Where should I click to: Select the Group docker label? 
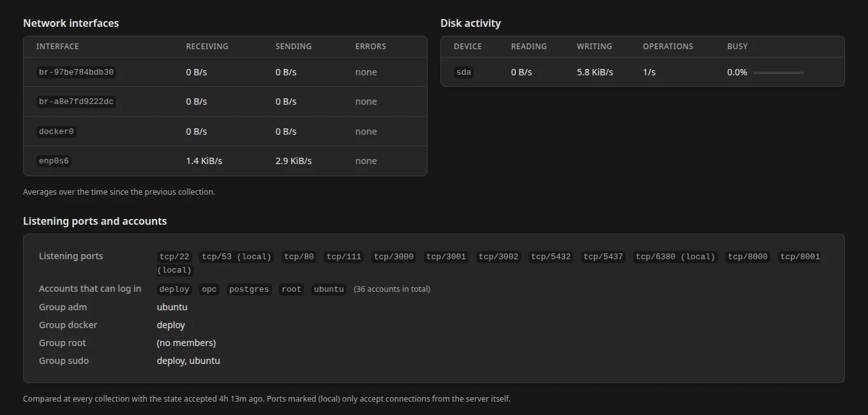[x=68, y=325]
